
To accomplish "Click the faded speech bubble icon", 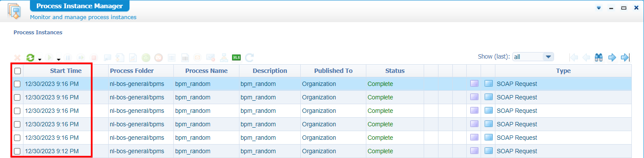I will click(x=107, y=58).
